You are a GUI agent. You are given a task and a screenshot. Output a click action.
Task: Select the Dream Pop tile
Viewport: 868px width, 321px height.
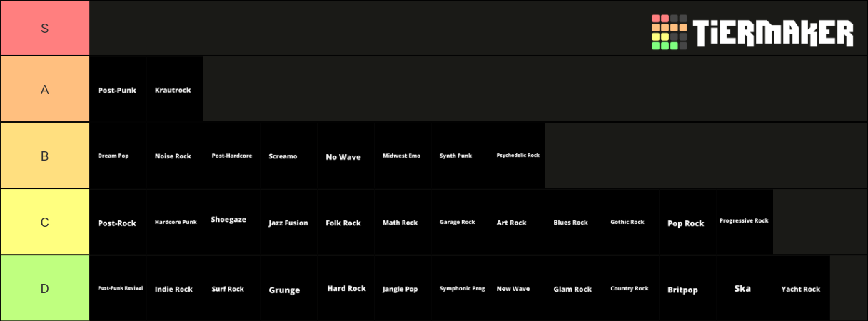click(117, 156)
